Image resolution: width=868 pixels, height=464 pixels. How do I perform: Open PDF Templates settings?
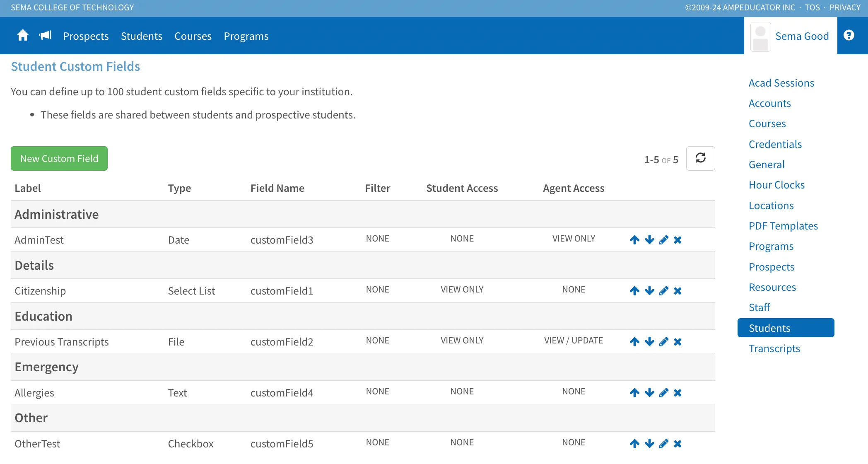coord(783,226)
